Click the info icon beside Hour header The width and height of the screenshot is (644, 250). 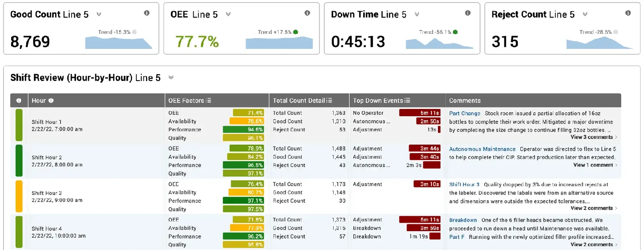pyautogui.click(x=51, y=101)
